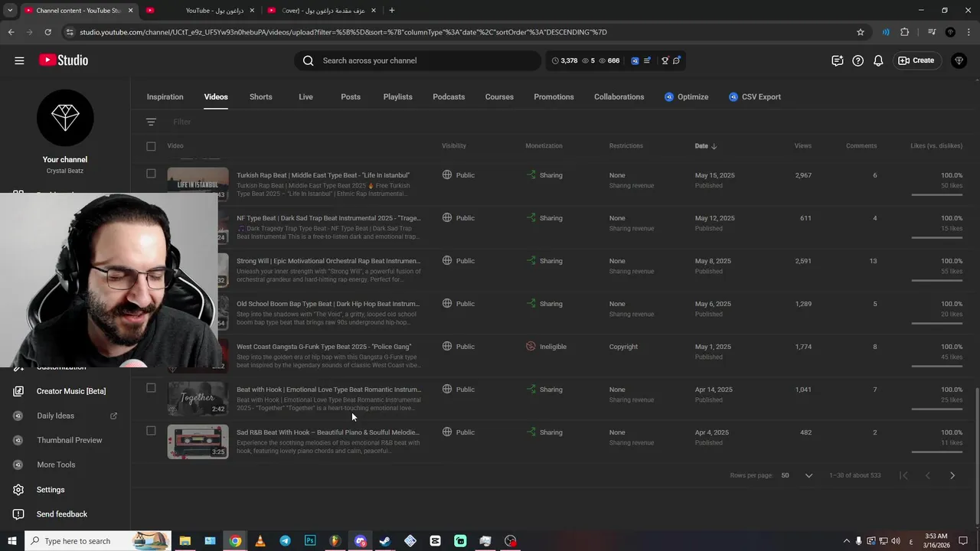Image resolution: width=980 pixels, height=551 pixels.
Task: Open the trophy achievements icon in the header
Action: 665,60
